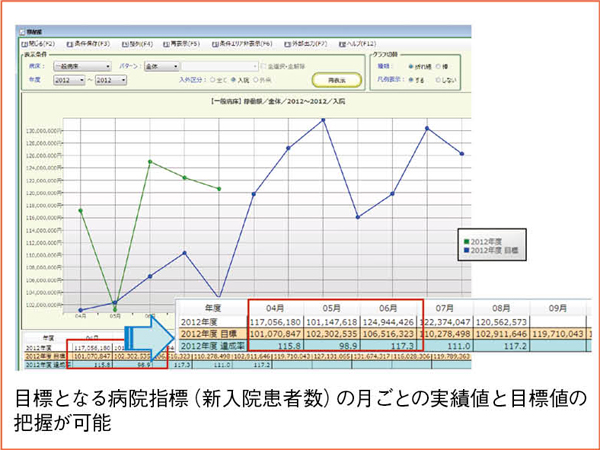Screen dimensions: 600x450
Task: Click the 印刷(F4) toolbar icon
Action: (x=127, y=44)
